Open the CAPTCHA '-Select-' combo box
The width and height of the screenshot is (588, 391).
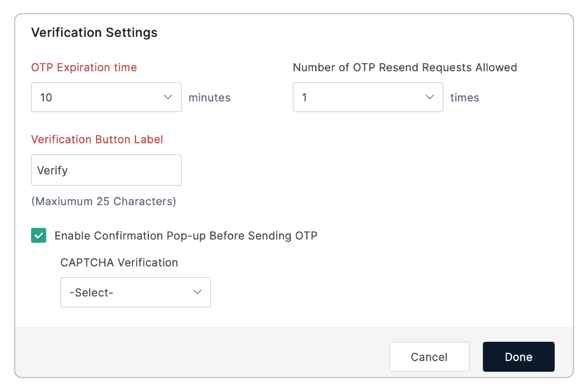(x=135, y=292)
